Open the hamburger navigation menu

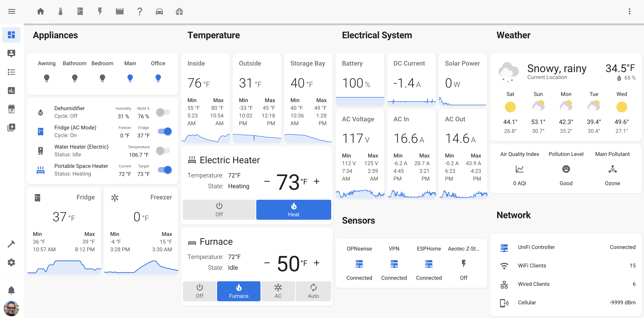coord(12,11)
